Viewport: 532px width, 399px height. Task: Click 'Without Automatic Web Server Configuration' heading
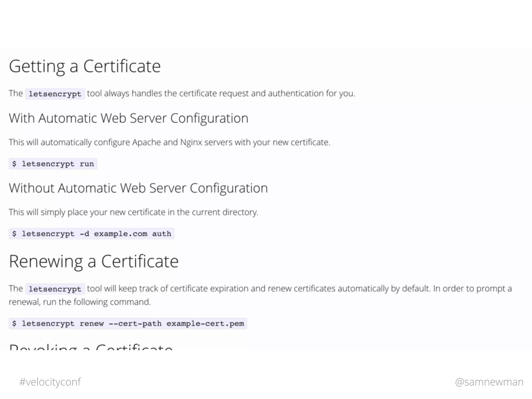[138, 188]
